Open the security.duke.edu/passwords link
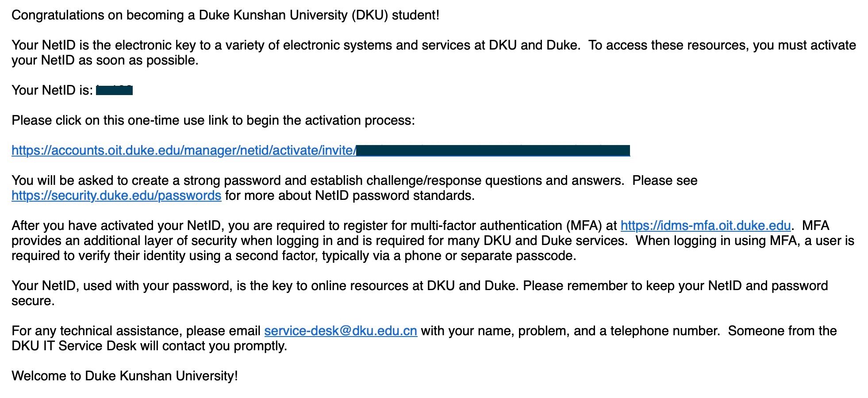868x398 pixels. click(x=116, y=196)
